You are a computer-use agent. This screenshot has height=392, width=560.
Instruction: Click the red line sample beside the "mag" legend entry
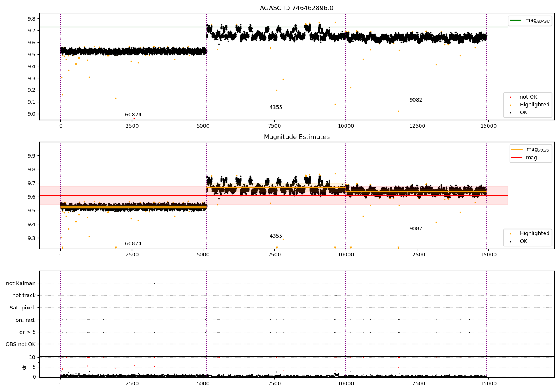point(517,158)
